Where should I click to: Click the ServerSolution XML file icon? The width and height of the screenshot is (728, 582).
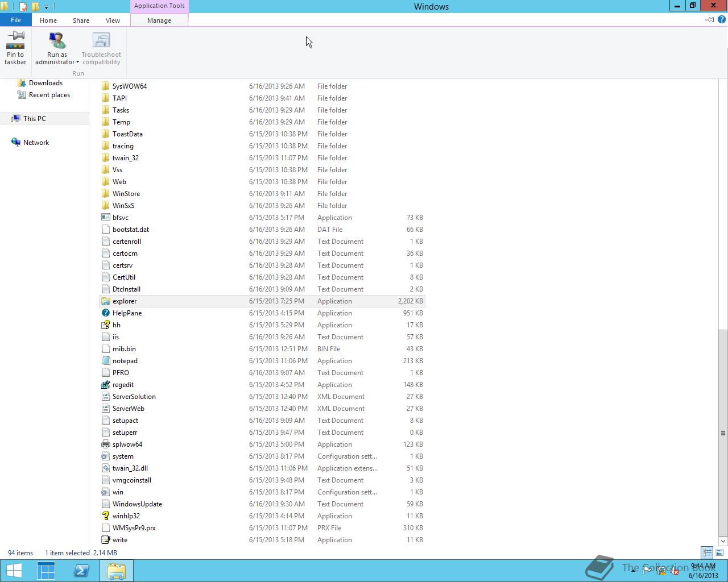105,397
